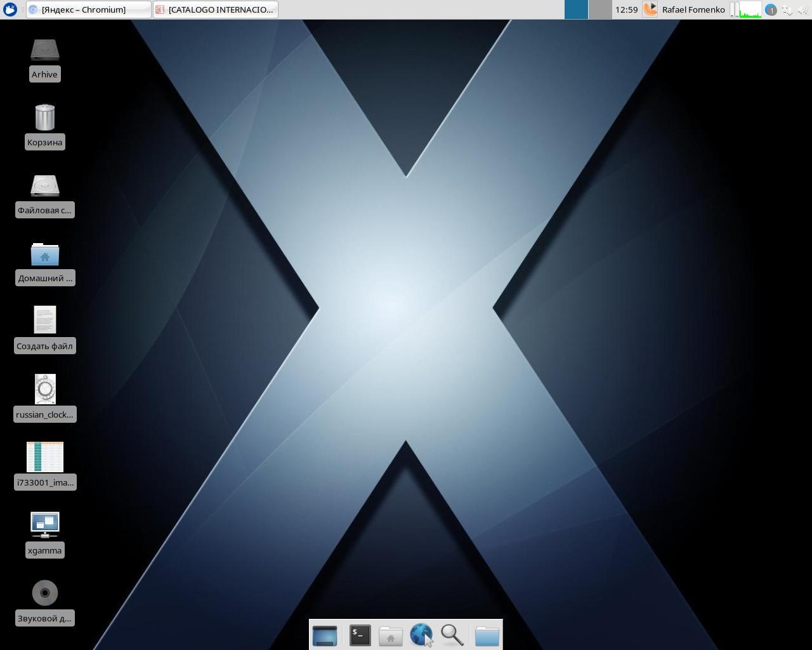The image size is (812, 650).
Task: Open the Xfce applications menu
Action: pos(10,10)
